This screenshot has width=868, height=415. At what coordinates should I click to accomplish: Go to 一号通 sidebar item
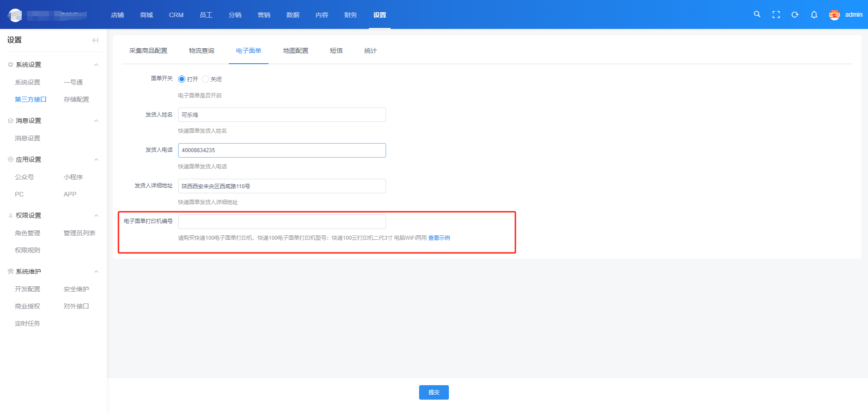point(73,82)
